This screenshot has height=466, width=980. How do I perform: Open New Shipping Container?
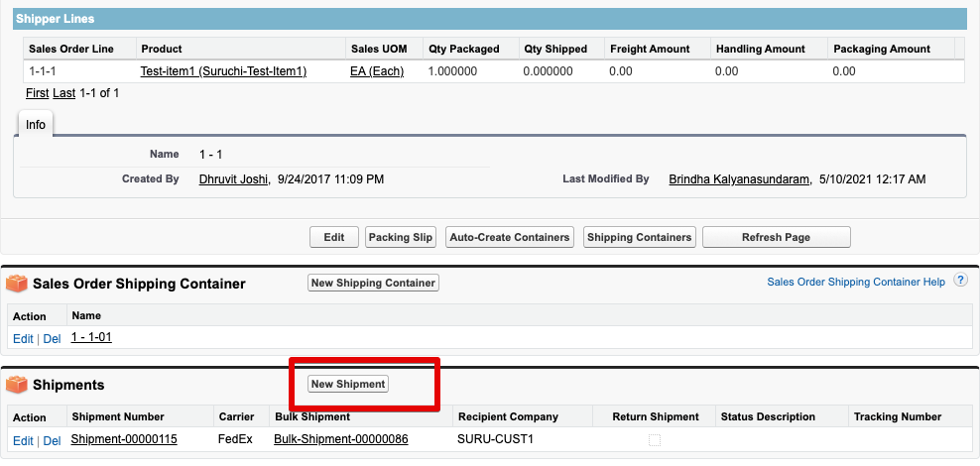pos(373,283)
